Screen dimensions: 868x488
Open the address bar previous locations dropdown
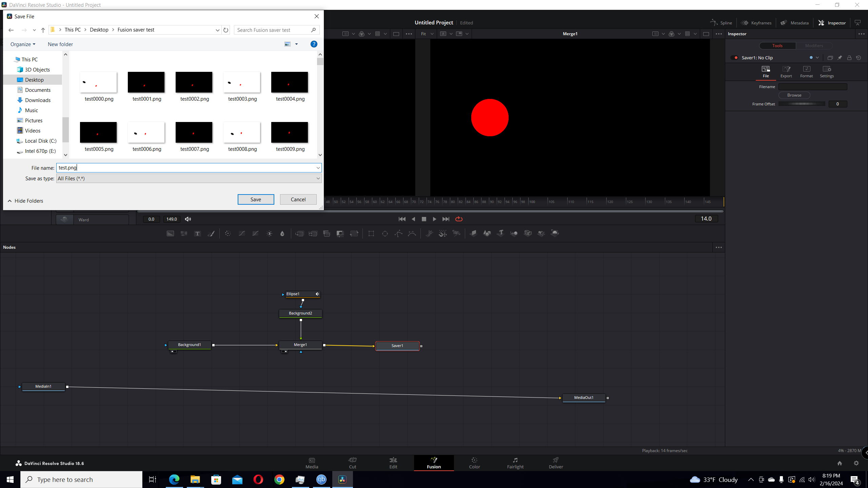(218, 30)
